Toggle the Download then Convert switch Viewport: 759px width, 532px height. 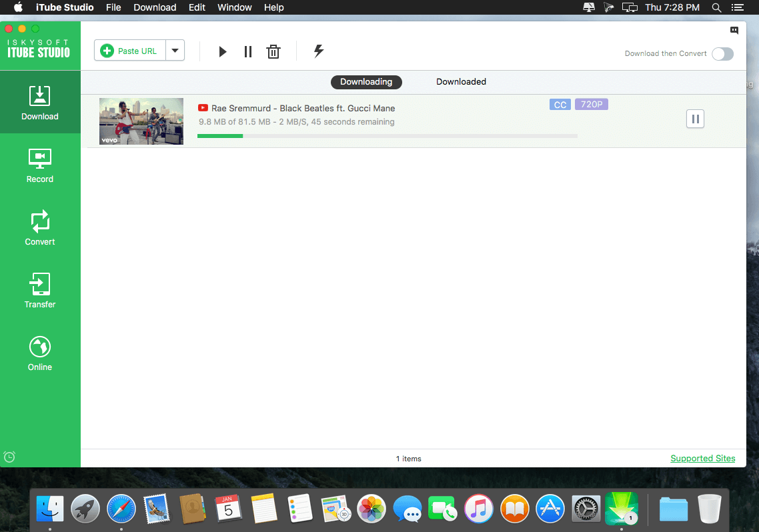(722, 54)
